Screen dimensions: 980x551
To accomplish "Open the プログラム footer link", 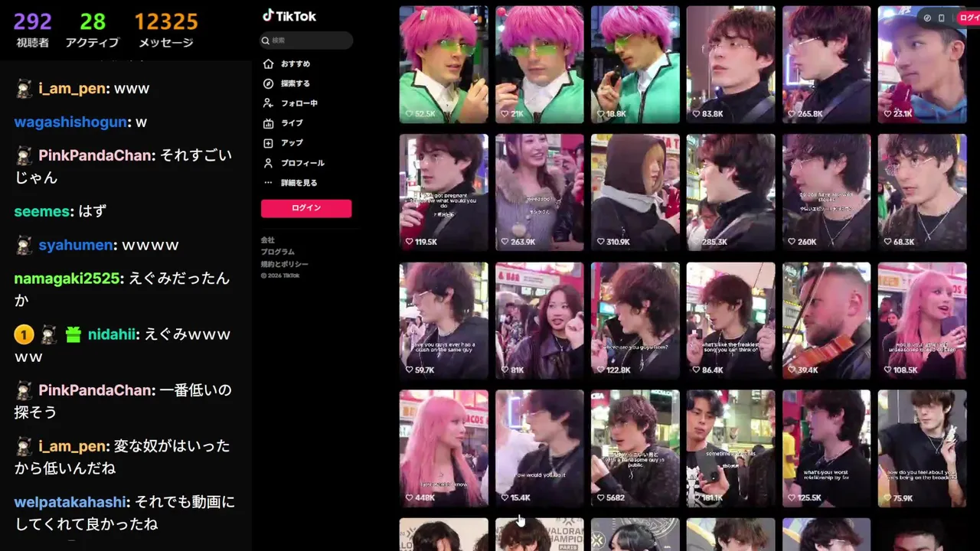I will pyautogui.click(x=277, y=252).
